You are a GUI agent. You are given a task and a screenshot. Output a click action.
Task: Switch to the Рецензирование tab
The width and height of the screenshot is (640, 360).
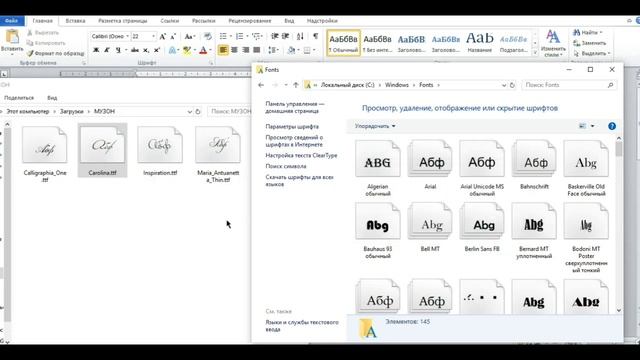250,21
